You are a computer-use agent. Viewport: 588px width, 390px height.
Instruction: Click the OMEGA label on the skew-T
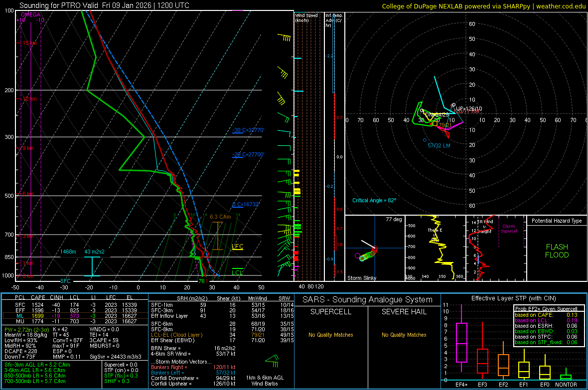(31, 14)
